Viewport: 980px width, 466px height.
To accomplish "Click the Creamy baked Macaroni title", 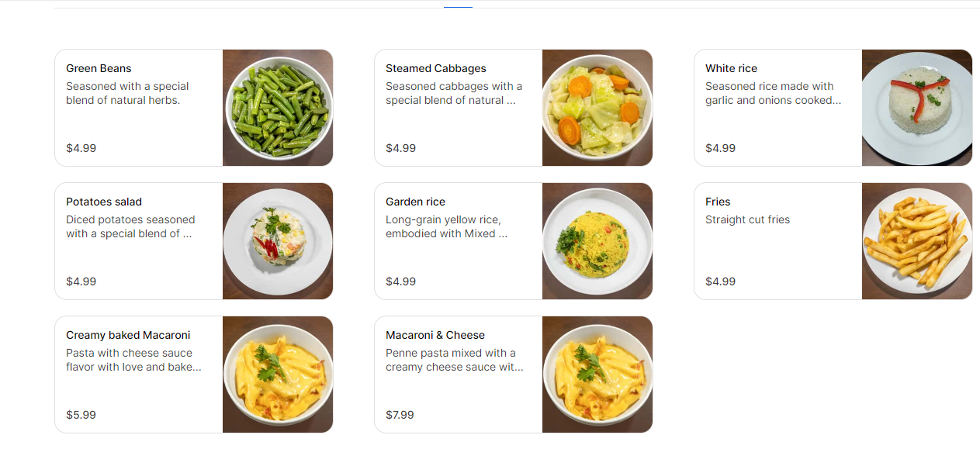I will (128, 335).
